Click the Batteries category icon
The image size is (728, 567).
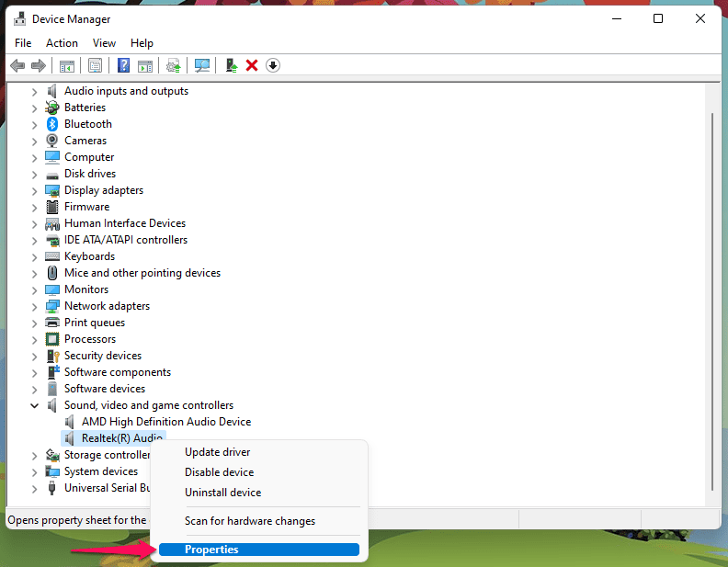pyautogui.click(x=52, y=108)
